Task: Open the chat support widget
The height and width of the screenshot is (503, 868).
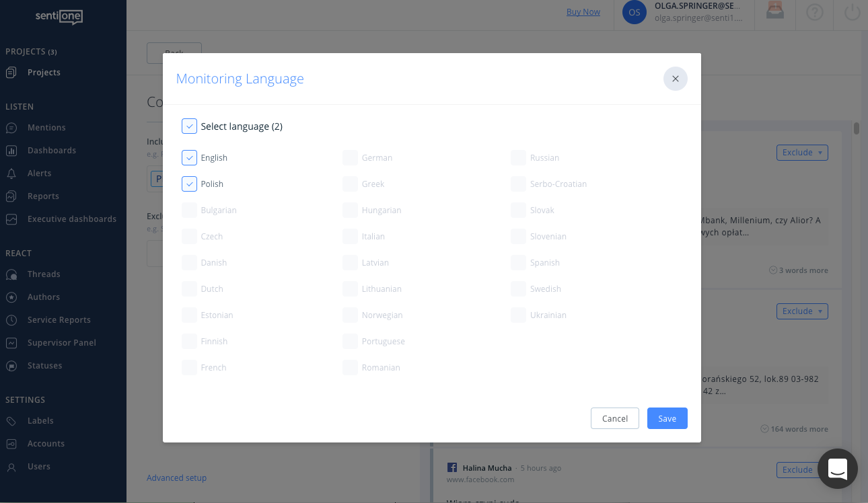Action: pos(837,469)
